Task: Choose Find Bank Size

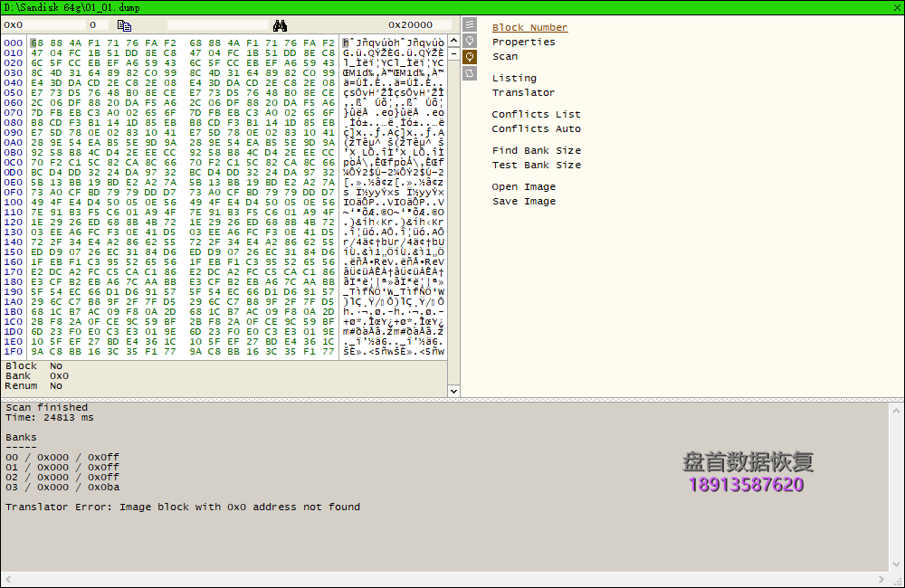Action: [536, 150]
